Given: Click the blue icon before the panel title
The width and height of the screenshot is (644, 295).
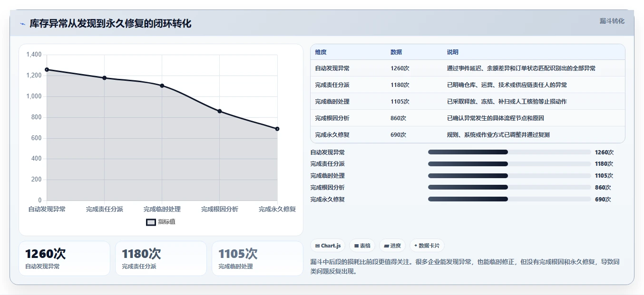Looking at the screenshot, I should pos(22,24).
